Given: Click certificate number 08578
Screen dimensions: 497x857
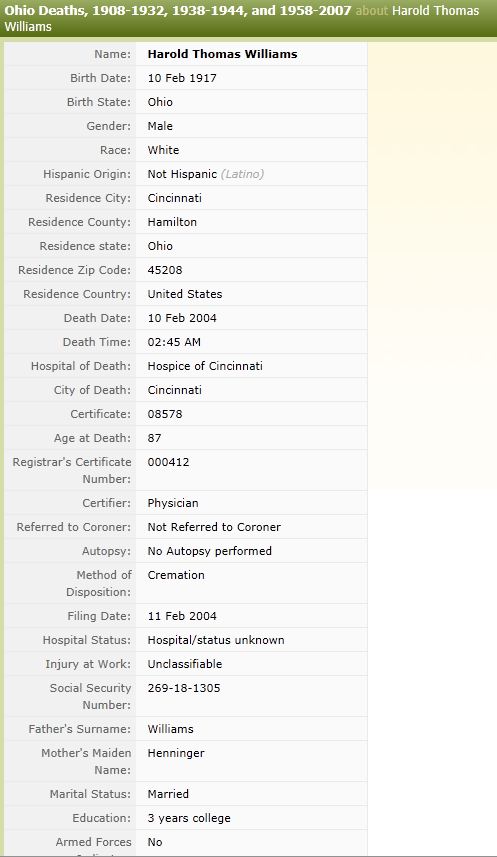Looking at the screenshot, I should click(165, 414).
